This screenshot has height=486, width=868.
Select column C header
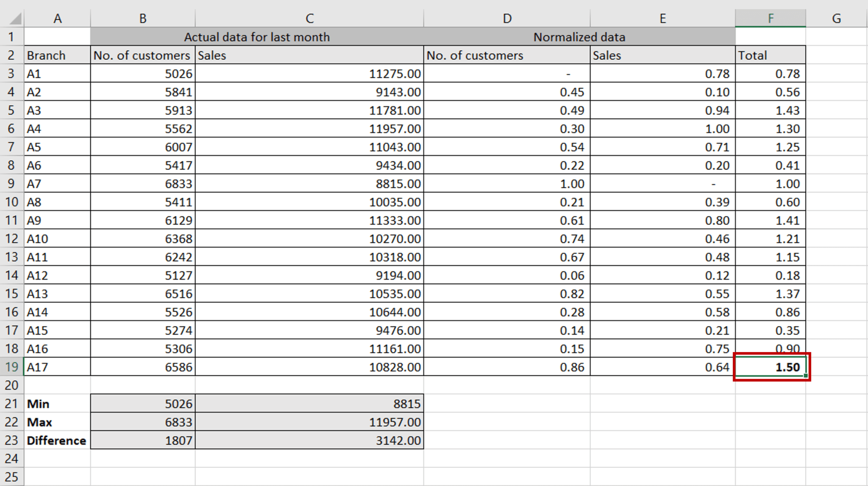coord(309,19)
